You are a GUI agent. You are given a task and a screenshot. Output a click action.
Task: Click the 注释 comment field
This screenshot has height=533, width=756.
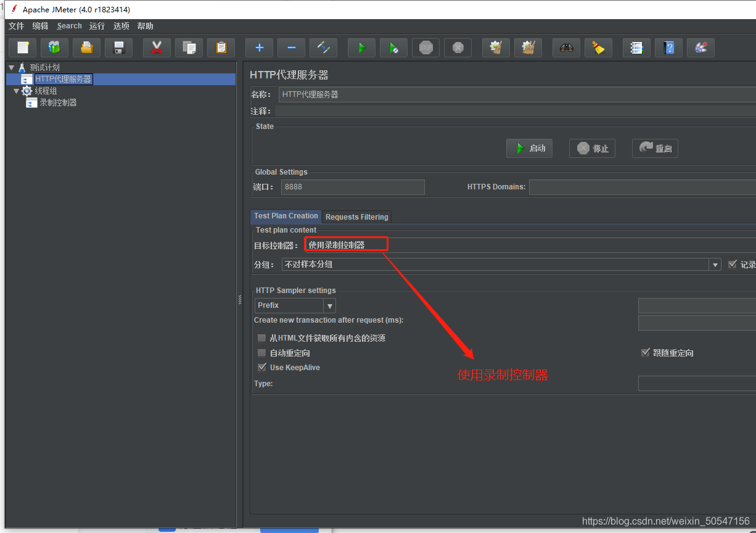pos(516,111)
